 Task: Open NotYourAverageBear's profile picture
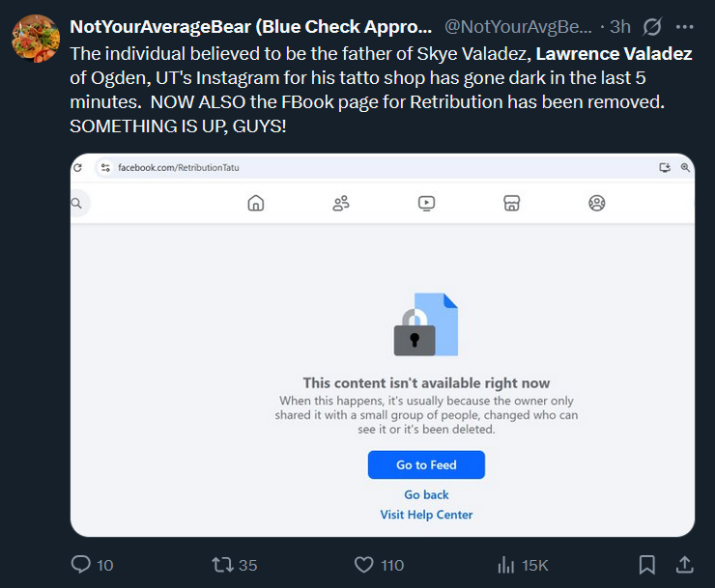pos(36,39)
